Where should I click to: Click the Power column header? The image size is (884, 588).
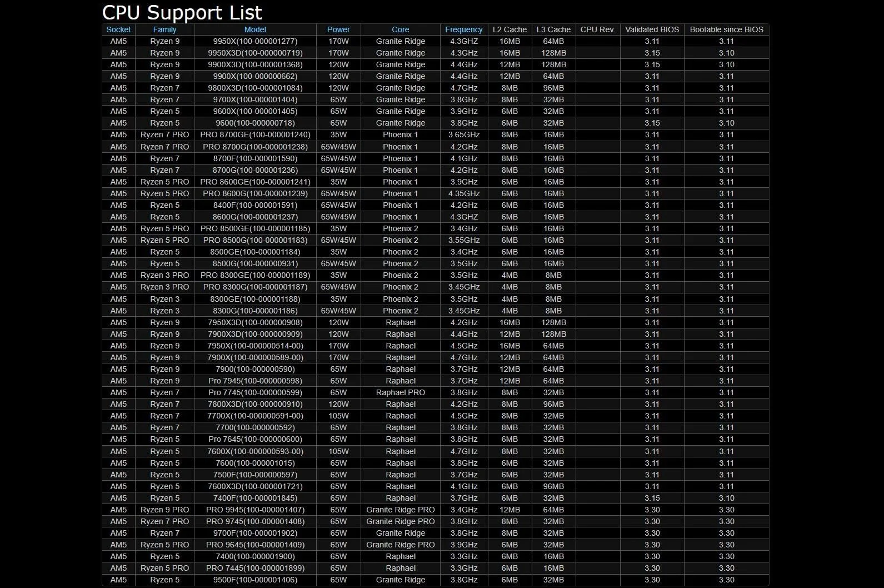click(x=338, y=29)
